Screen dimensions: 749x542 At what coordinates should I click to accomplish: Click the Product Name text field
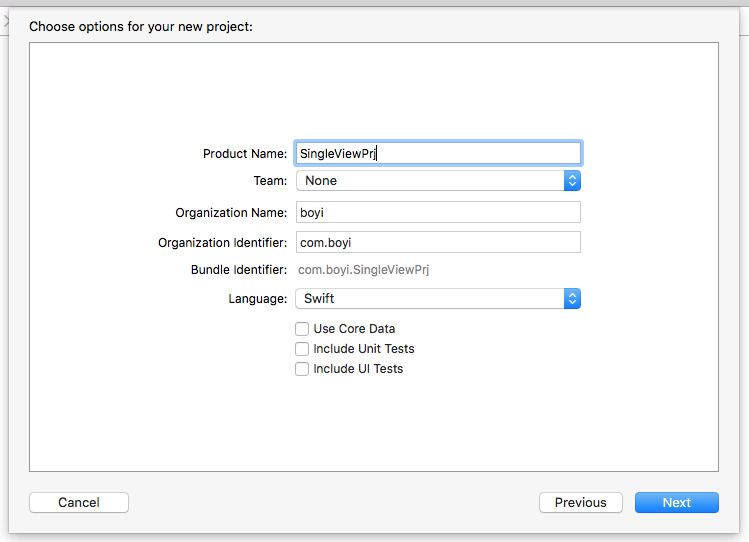pos(437,153)
